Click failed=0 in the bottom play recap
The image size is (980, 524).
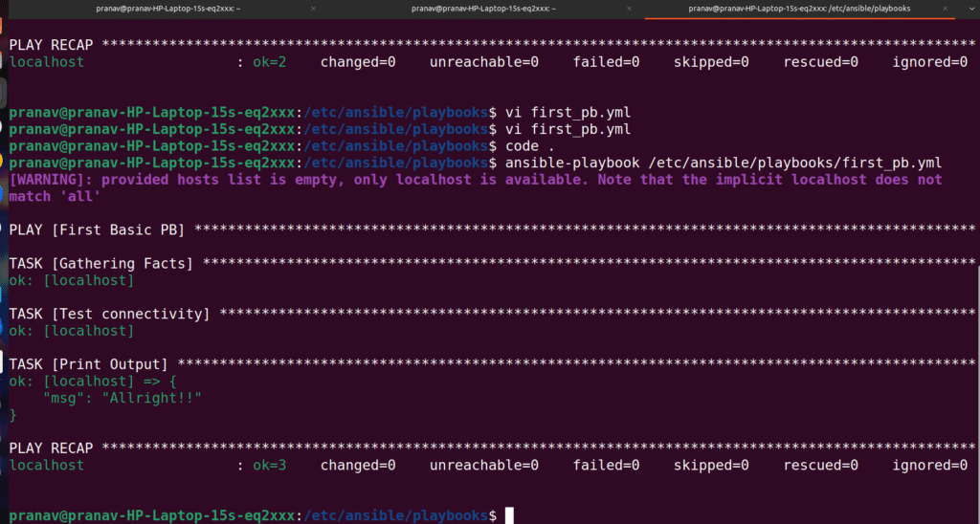pos(606,465)
